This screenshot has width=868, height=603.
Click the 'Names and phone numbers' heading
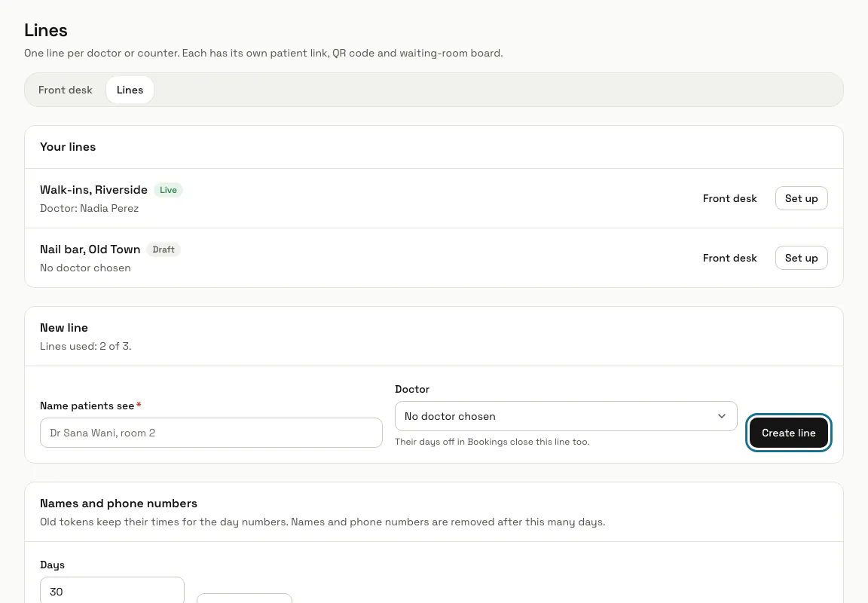[118, 504]
